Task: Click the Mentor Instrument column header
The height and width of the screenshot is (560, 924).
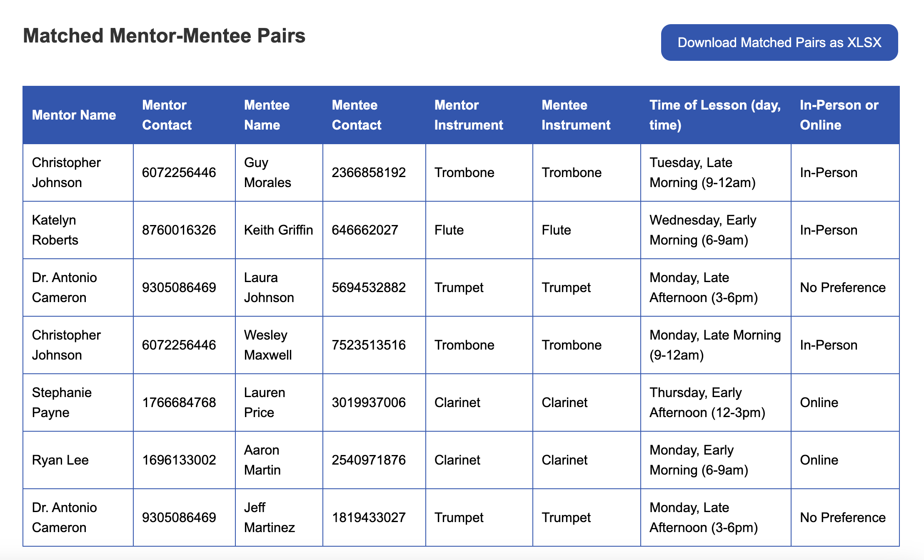Action: pyautogui.click(x=468, y=115)
